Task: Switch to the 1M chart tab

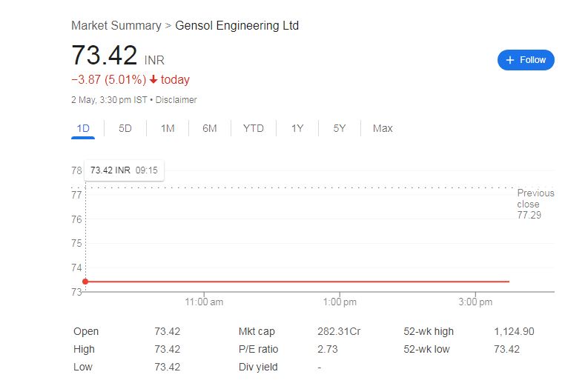Action: 168,128
